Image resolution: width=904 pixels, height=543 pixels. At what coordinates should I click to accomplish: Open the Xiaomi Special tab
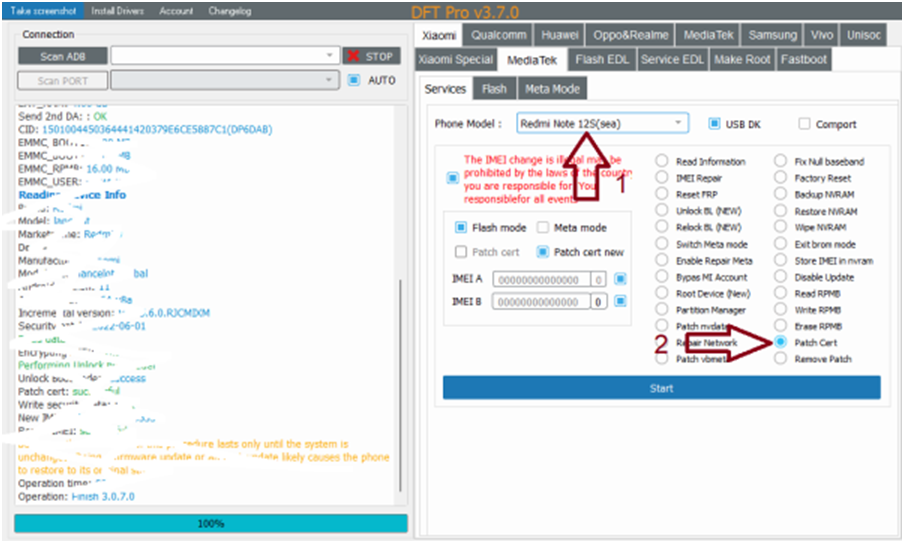pos(455,59)
